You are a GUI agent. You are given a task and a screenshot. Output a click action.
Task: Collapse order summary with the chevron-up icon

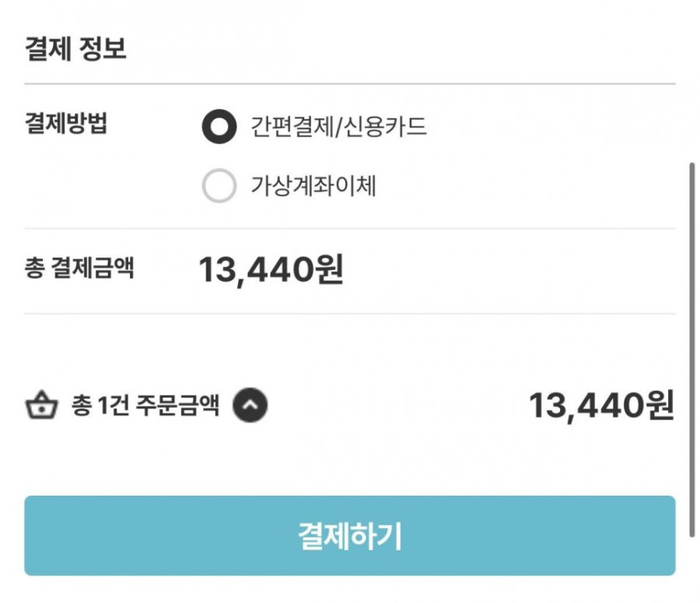pos(250,407)
